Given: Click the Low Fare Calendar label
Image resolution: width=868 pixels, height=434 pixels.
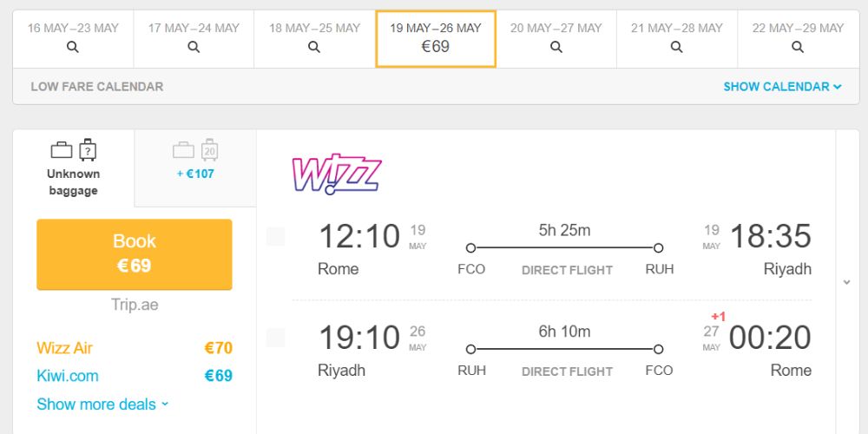Looking at the screenshot, I should pos(97,87).
